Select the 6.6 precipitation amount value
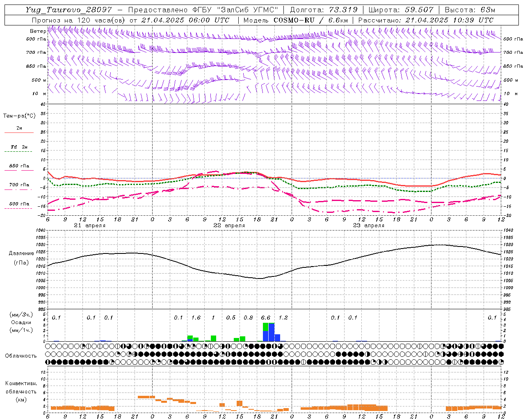This screenshot has height=420, width=525. (266, 317)
